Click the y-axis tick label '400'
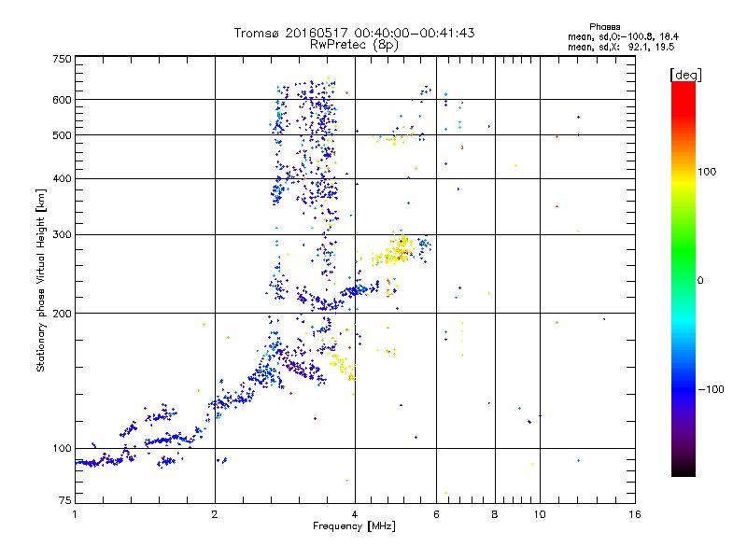747x560 pixels. pyautogui.click(x=62, y=178)
